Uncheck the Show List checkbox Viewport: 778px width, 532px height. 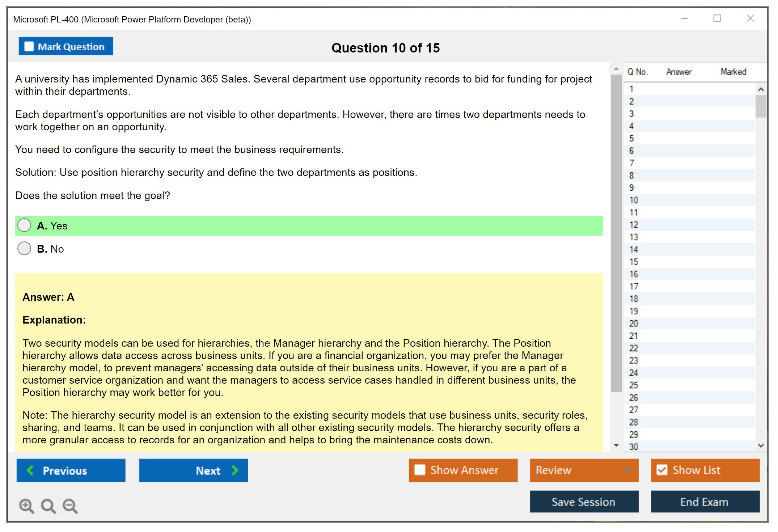pos(662,470)
